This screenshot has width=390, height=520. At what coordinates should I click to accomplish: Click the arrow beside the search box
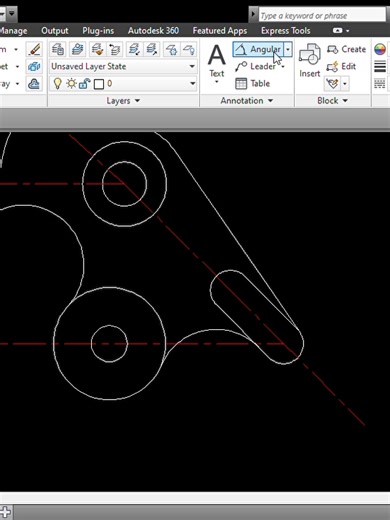(253, 14)
